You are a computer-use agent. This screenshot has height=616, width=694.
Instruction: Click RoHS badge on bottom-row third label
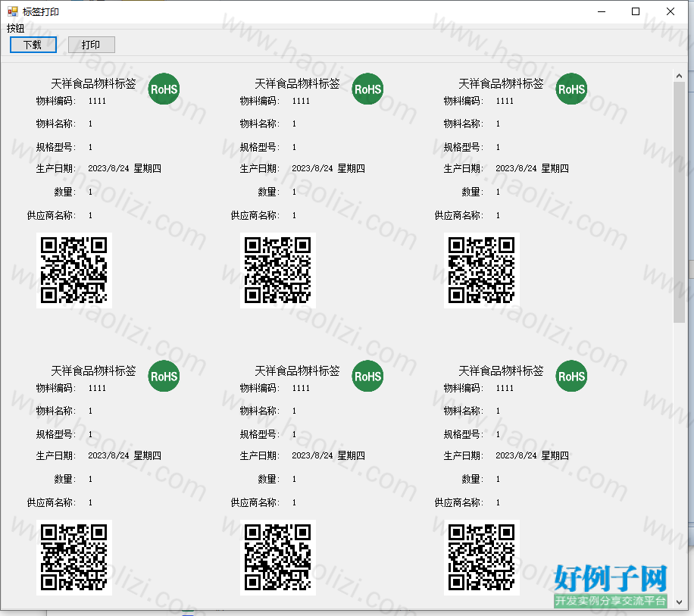[571, 376]
